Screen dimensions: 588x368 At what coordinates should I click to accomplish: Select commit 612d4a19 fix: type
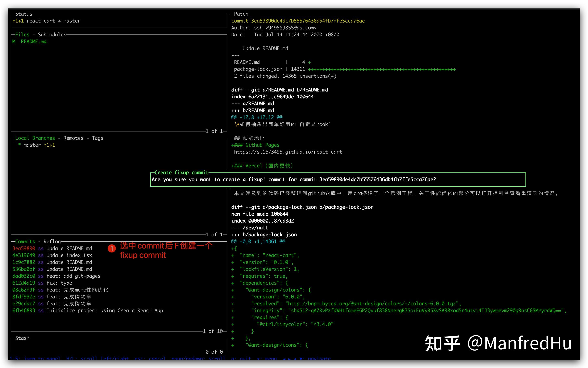click(x=43, y=283)
